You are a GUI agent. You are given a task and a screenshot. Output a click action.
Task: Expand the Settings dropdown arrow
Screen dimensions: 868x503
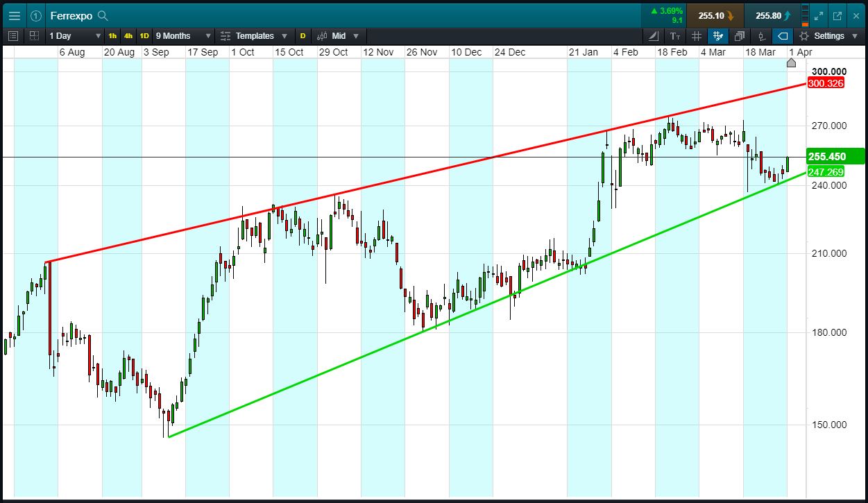[x=856, y=36]
